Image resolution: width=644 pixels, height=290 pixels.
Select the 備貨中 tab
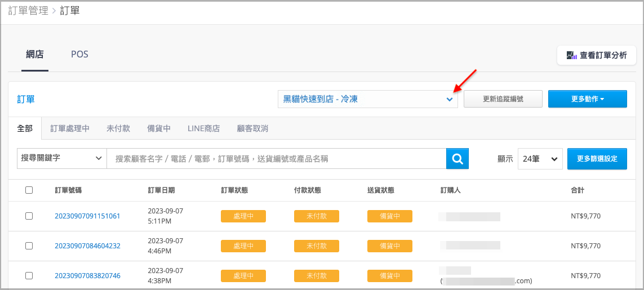159,128
